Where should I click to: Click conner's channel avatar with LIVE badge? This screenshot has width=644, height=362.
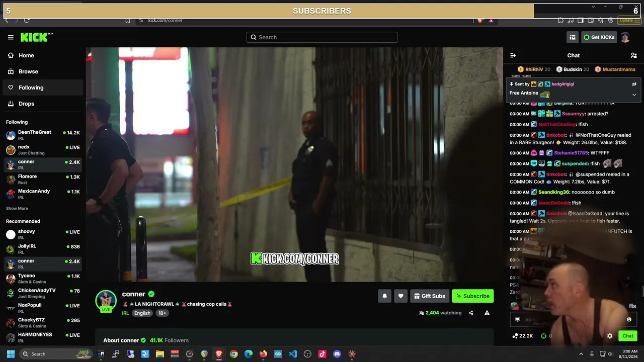point(106,301)
